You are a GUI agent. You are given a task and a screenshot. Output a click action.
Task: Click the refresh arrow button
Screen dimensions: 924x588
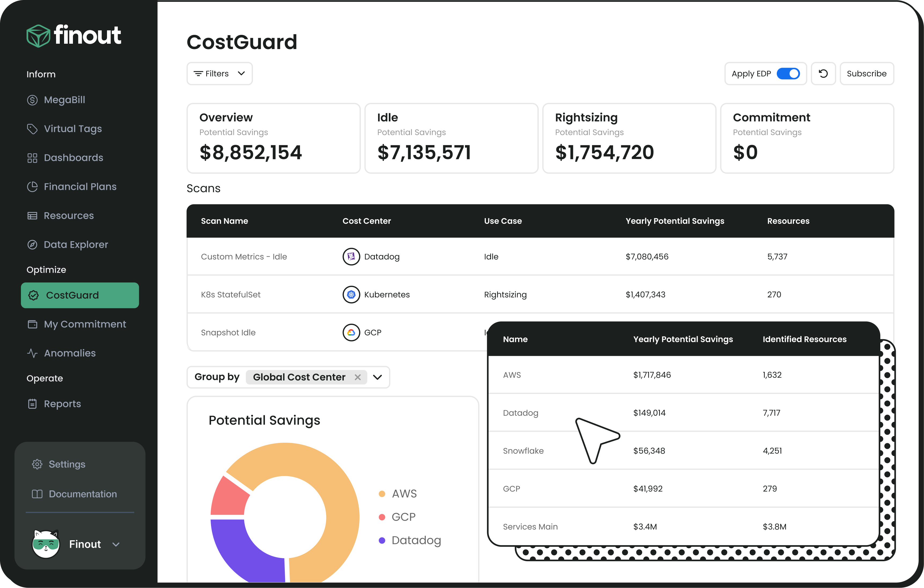(823, 74)
